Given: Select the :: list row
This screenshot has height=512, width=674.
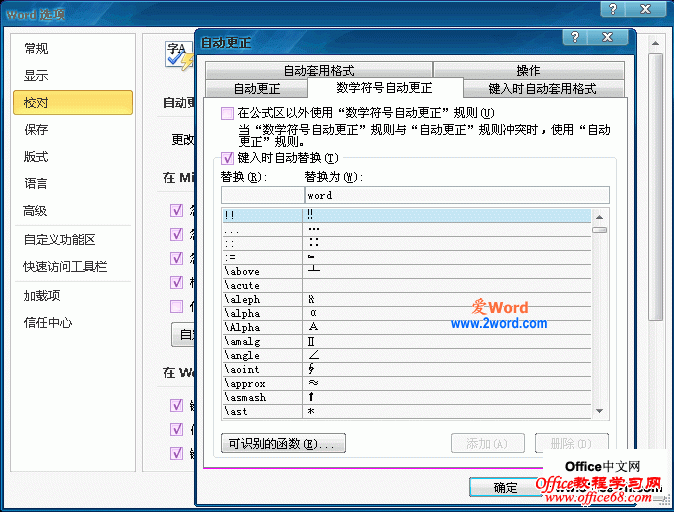Looking at the screenshot, I should pyautogui.click(x=407, y=243).
